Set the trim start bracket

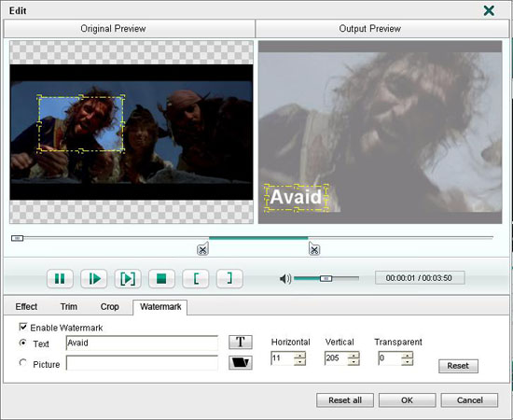click(x=196, y=278)
